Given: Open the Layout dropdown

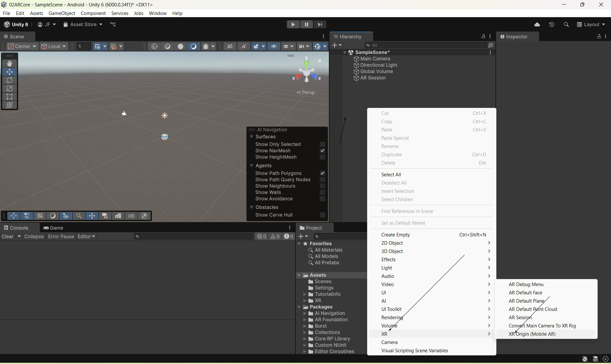Looking at the screenshot, I should 591,24.
